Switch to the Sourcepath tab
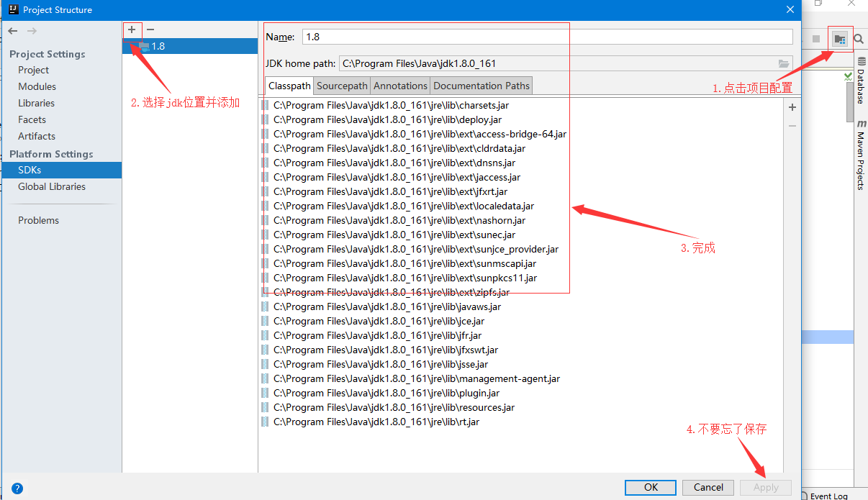868x500 pixels. coord(343,86)
